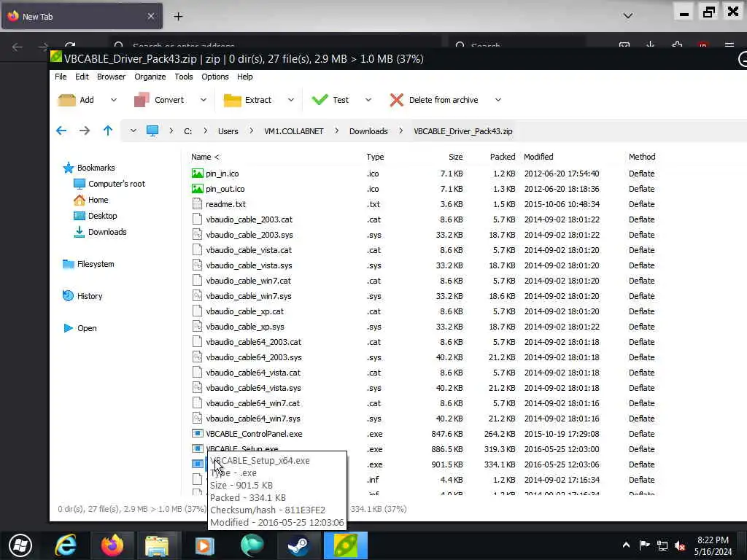The height and width of the screenshot is (560, 747).
Task: Click the History clock icon
Action: [x=68, y=296]
